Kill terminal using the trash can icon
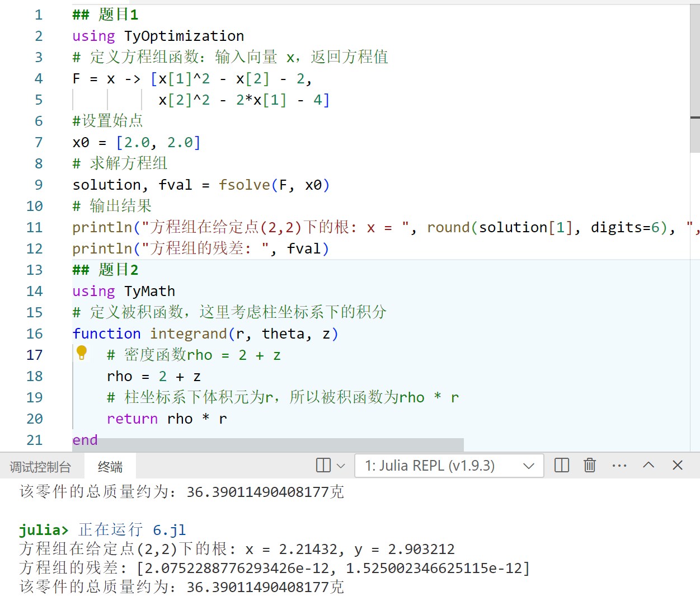 tap(590, 466)
